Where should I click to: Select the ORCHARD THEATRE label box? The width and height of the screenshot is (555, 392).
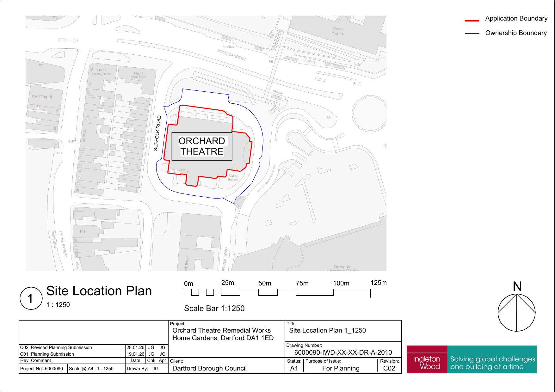202,146
